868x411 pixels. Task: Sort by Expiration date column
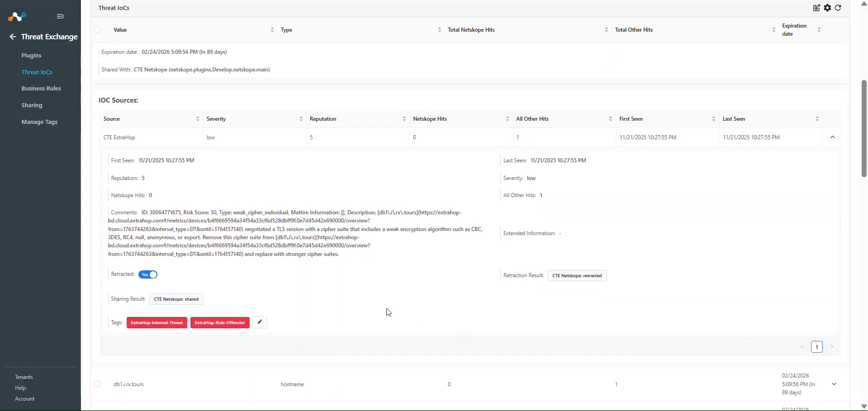[819, 30]
